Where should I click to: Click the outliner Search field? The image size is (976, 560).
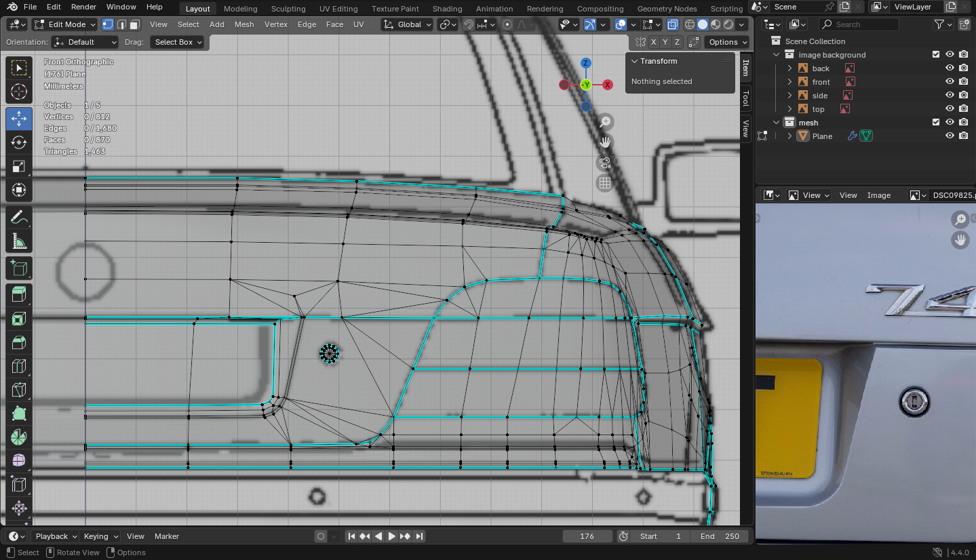pyautogui.click(x=859, y=24)
